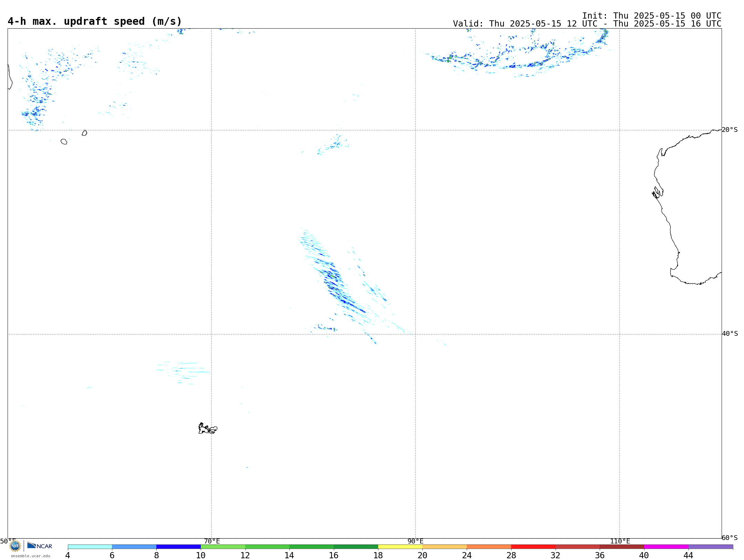
Task: Click the orange 24-28 m/s swatch
Action: pos(489,547)
